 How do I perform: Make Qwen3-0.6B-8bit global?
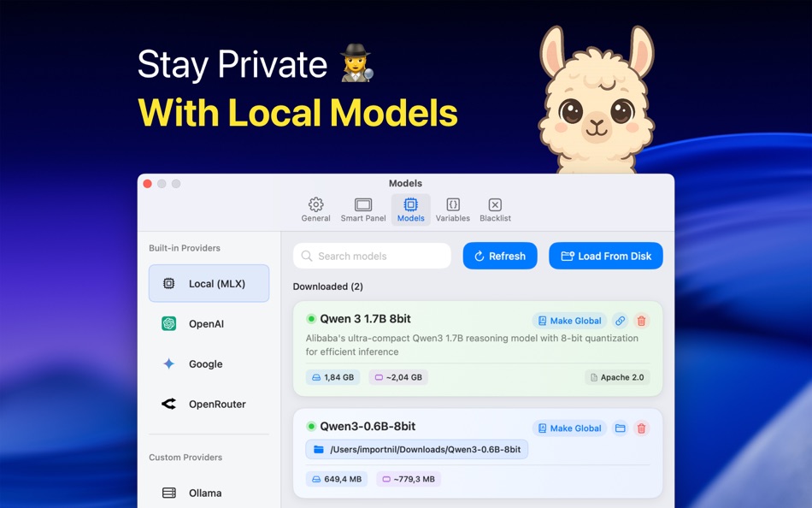click(x=569, y=428)
